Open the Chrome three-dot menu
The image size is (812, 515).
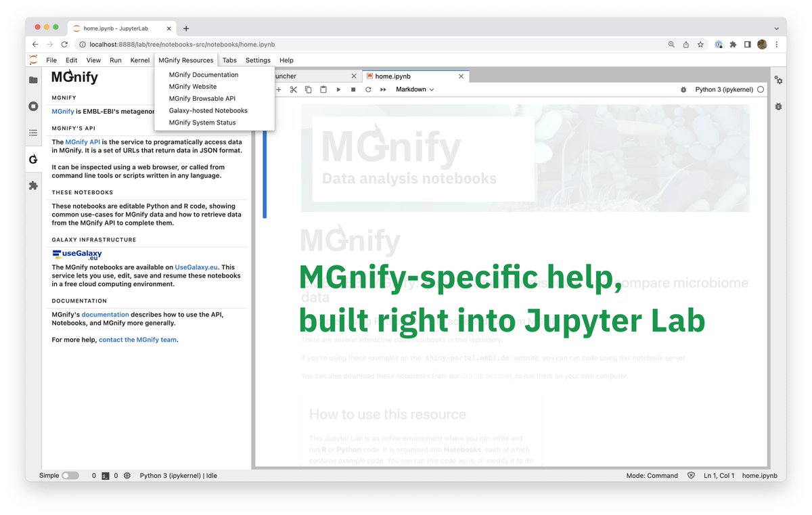point(777,44)
